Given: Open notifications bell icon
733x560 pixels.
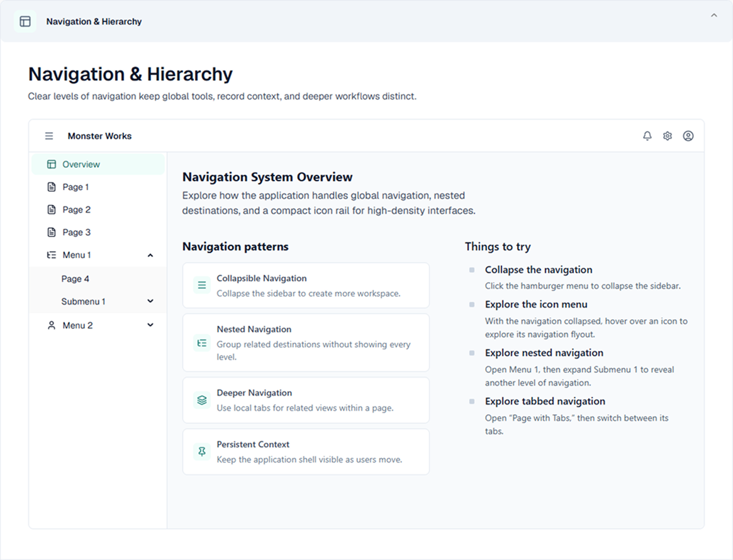Looking at the screenshot, I should 647,136.
